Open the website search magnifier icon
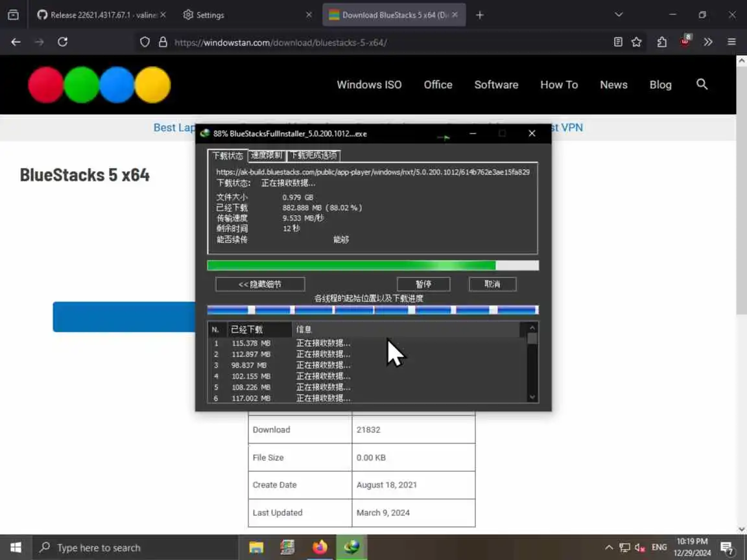Viewport: 747px width, 560px height. [702, 84]
